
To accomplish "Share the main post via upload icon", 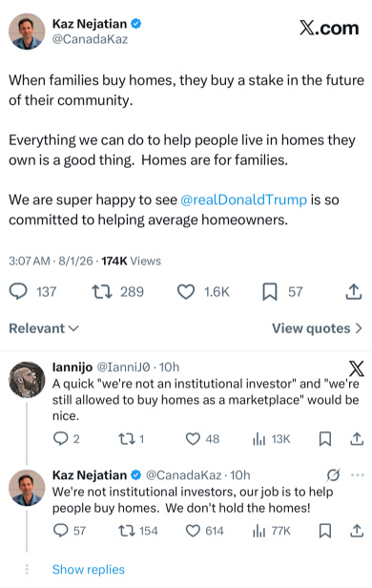I will coord(353,291).
